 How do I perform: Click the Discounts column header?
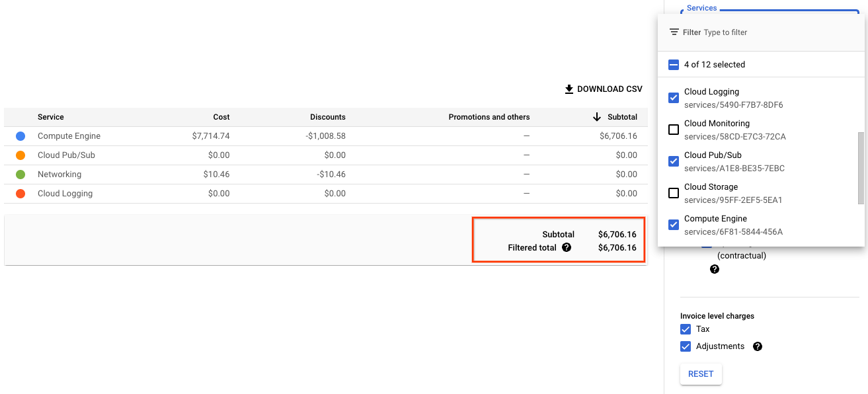(328, 117)
